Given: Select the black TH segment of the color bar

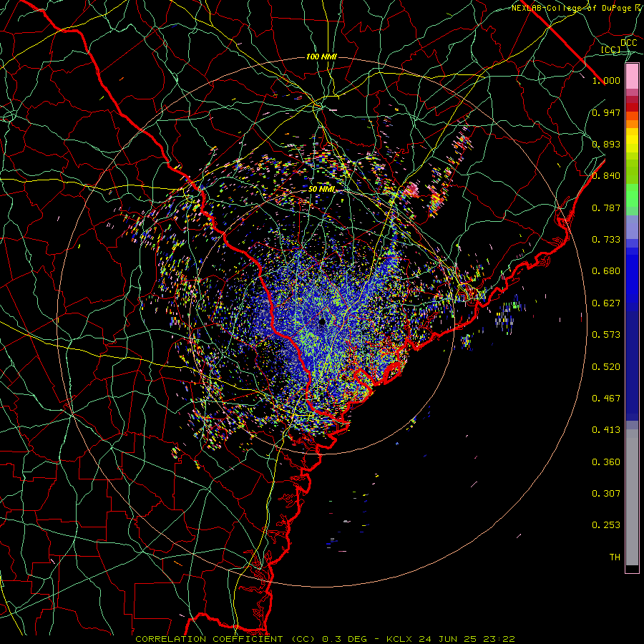Looking at the screenshot, I should [632, 569].
